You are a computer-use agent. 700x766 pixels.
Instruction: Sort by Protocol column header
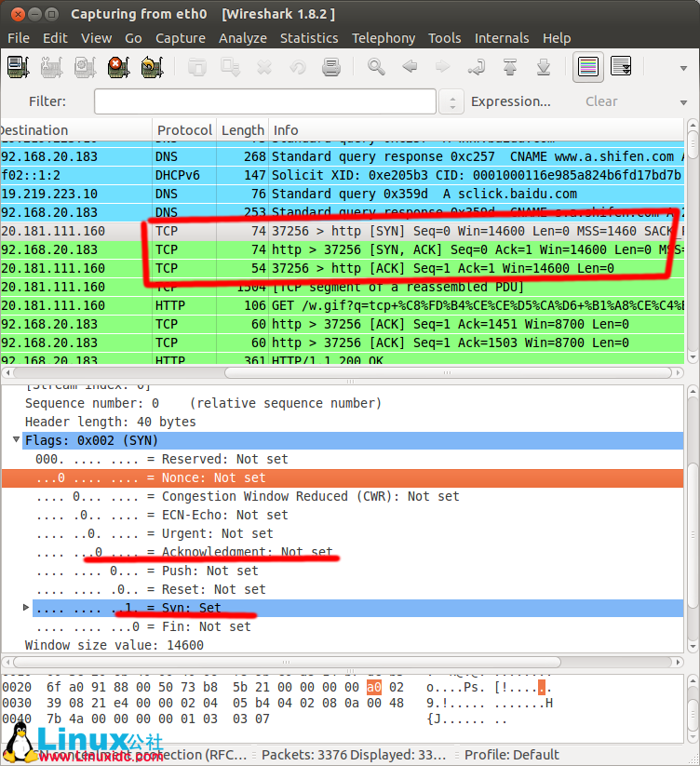(x=184, y=130)
